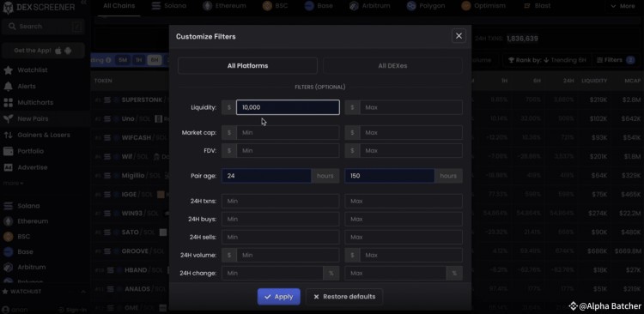Click the Get the App button
Viewport: 644px width, 314px height.
click(43, 51)
